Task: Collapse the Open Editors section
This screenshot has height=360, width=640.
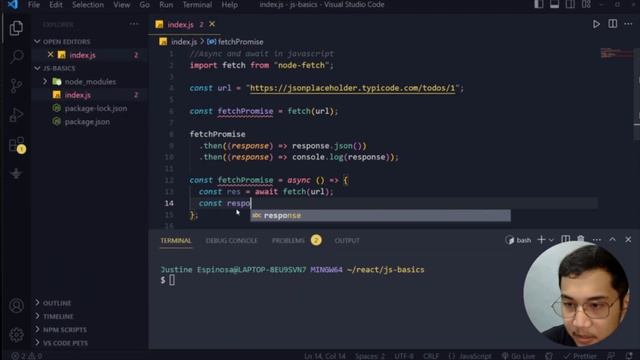Action: (x=37, y=41)
